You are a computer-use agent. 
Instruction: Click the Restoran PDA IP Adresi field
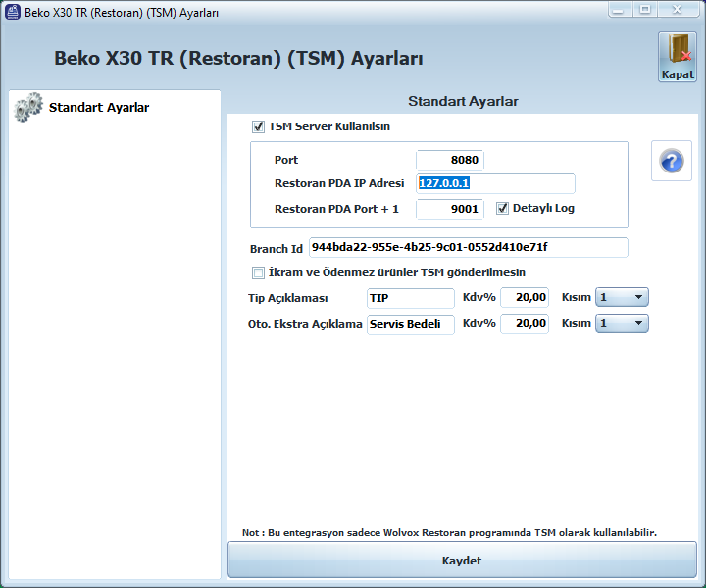(x=495, y=183)
